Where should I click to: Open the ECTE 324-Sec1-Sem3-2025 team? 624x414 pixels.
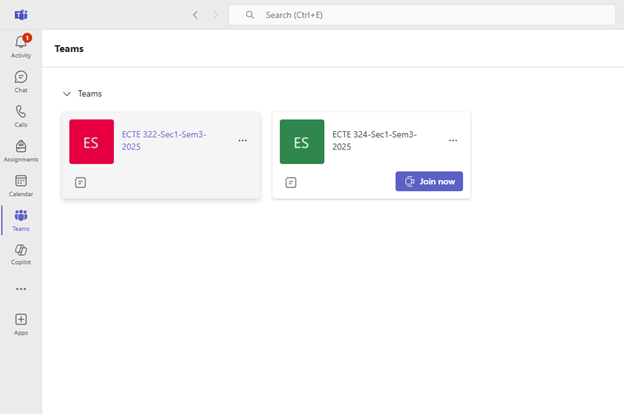click(x=374, y=141)
